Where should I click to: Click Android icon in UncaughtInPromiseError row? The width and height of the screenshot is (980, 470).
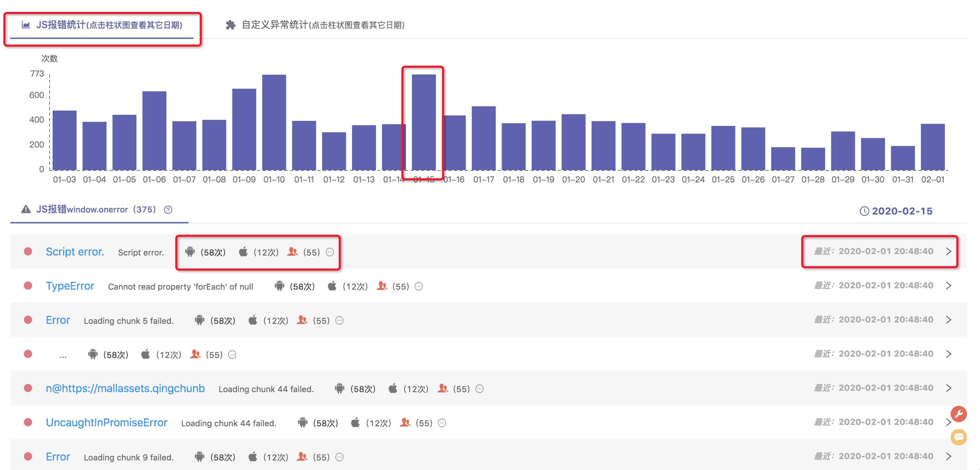[x=302, y=423]
